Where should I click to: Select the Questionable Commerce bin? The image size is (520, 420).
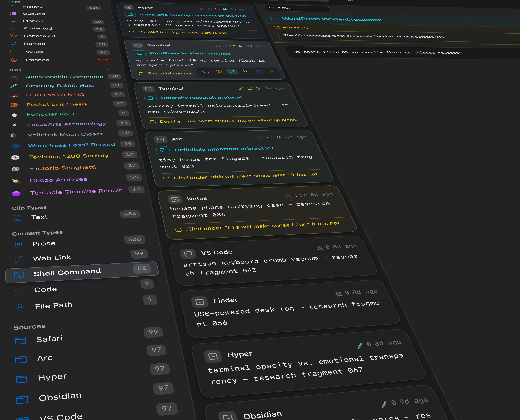64,77
